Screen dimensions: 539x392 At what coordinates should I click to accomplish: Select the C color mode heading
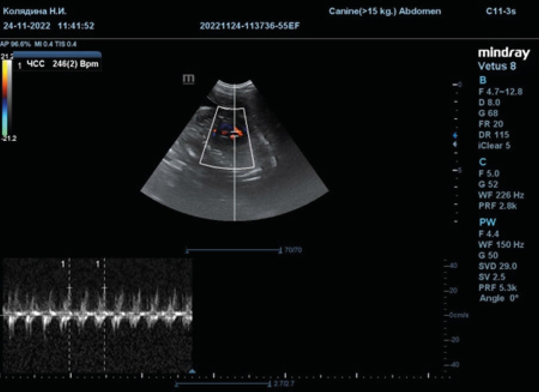pyautogui.click(x=482, y=162)
